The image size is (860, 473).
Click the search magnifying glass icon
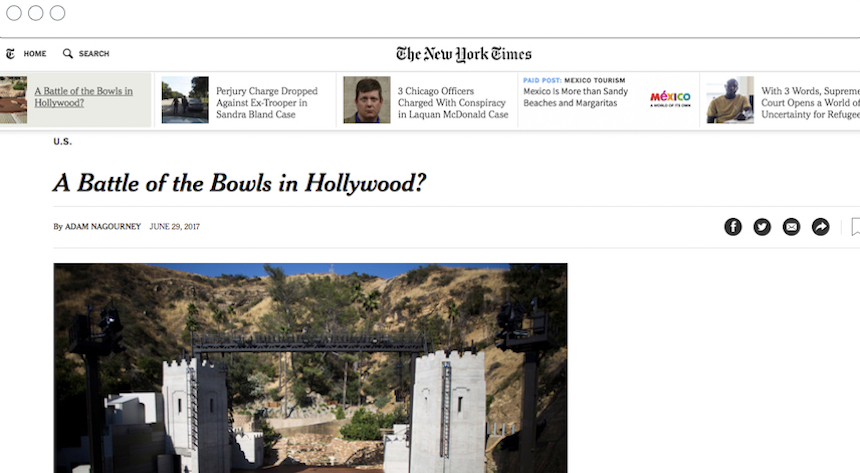coord(67,53)
